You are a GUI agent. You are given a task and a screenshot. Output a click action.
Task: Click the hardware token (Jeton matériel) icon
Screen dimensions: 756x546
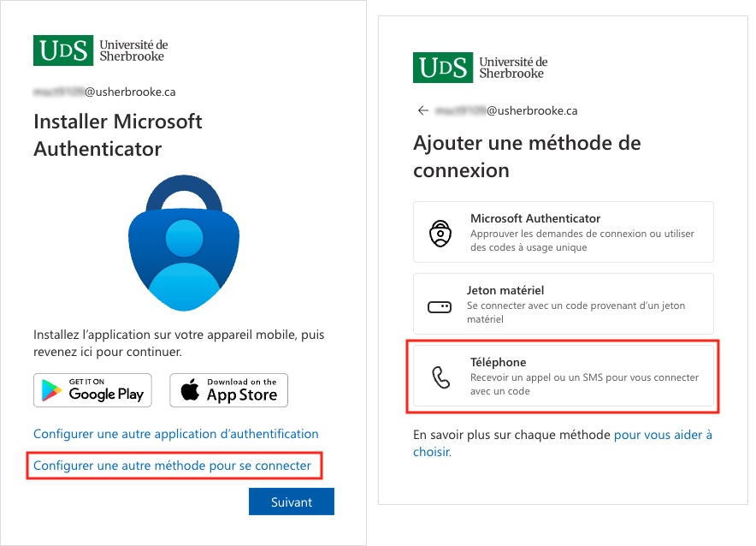[x=439, y=306]
